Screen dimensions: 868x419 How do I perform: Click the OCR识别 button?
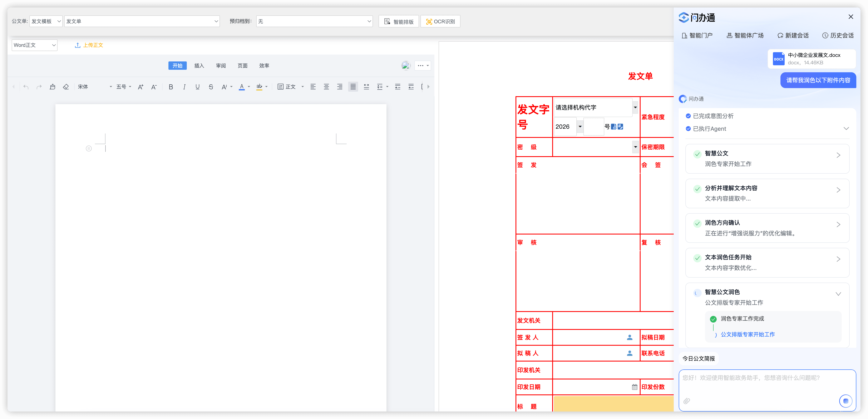pos(440,21)
